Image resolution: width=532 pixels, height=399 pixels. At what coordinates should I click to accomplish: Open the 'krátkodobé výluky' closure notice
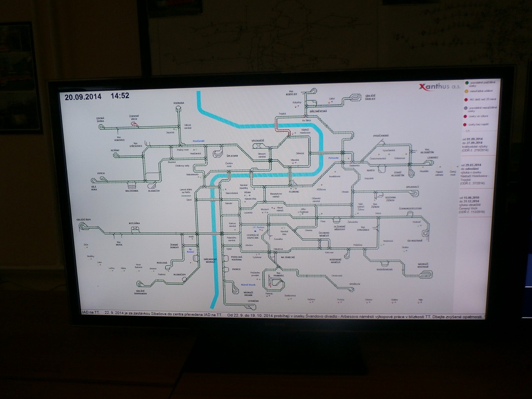click(476, 145)
